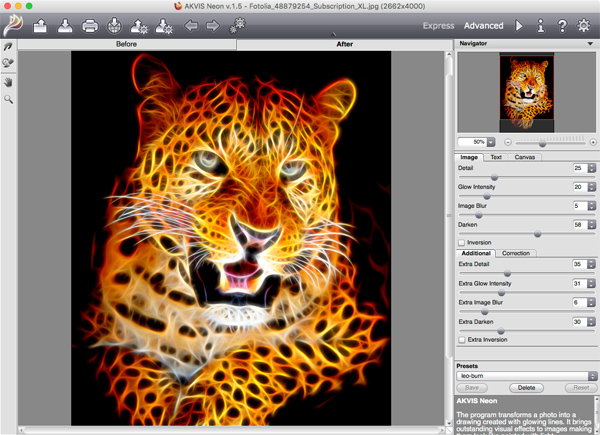Viewport: 600px width, 435px height.
Task: Click the Open image icon in toolbar
Action: (x=41, y=25)
